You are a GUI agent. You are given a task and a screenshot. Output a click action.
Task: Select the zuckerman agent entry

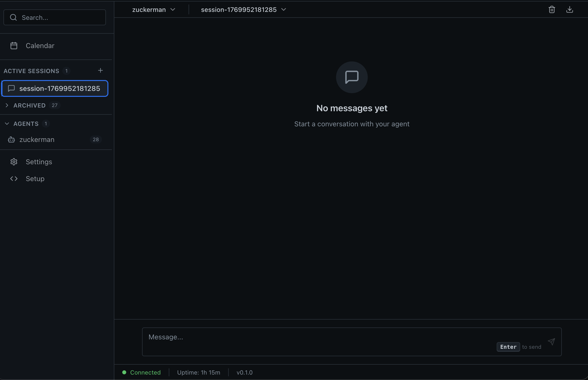coord(37,139)
